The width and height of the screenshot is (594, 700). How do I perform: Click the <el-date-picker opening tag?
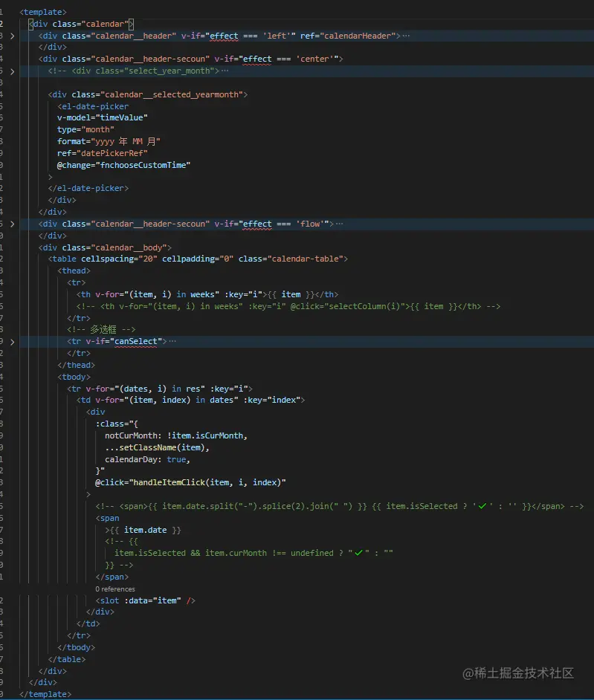(x=93, y=106)
